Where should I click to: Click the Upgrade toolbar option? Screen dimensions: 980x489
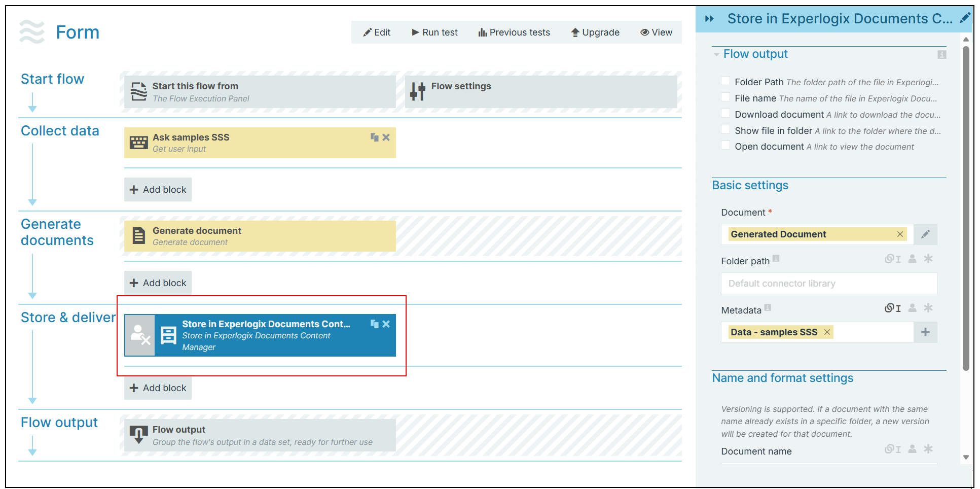[x=595, y=32]
